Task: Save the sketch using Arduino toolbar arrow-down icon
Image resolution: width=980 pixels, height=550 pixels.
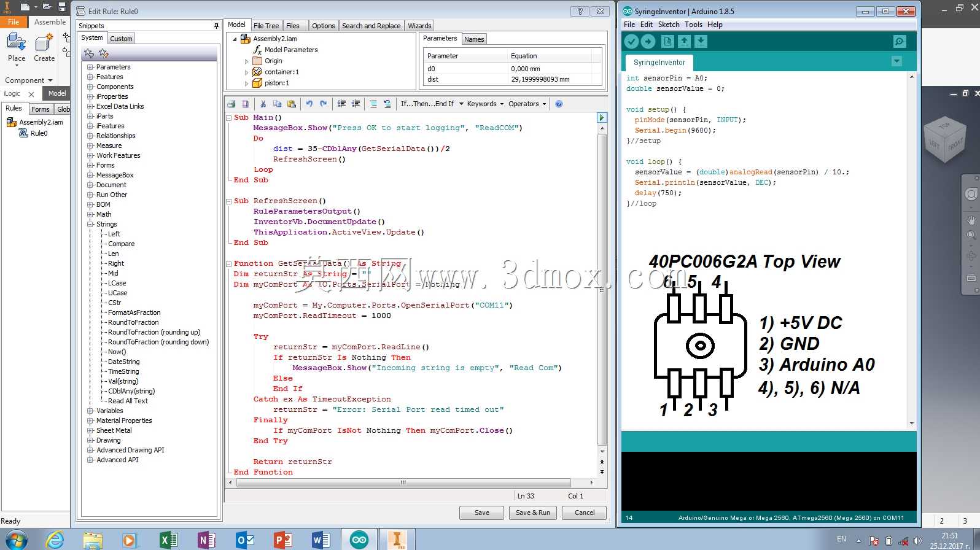Action: [701, 41]
